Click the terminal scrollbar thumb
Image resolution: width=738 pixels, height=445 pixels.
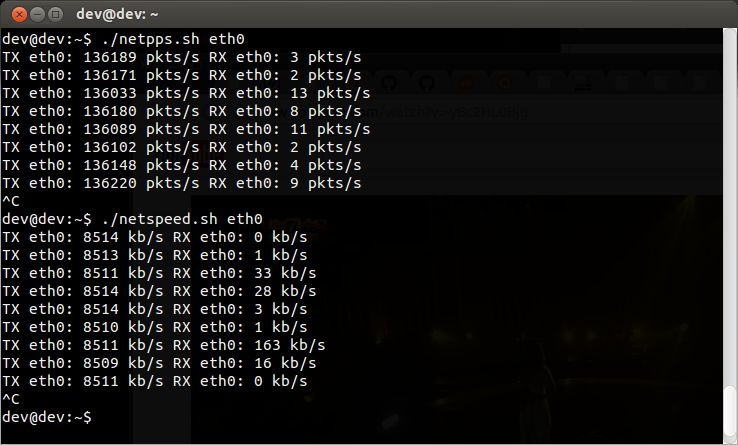pos(730,413)
